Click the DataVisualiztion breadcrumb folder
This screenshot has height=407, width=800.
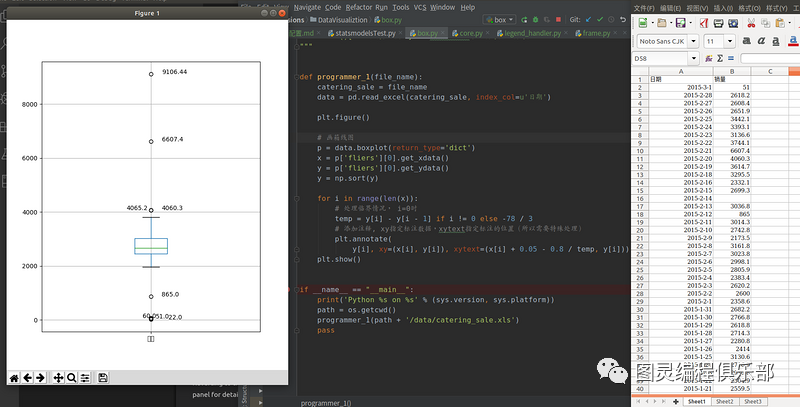coord(338,20)
